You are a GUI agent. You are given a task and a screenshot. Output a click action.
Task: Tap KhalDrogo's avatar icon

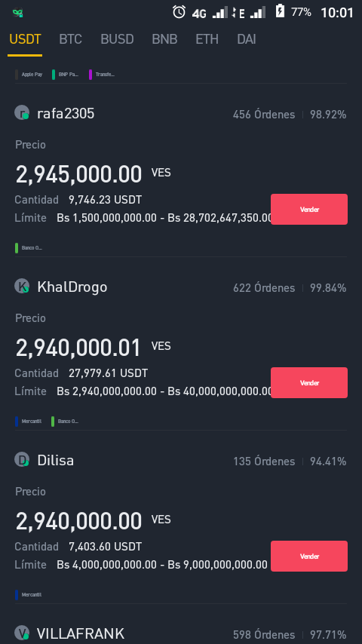point(22,286)
